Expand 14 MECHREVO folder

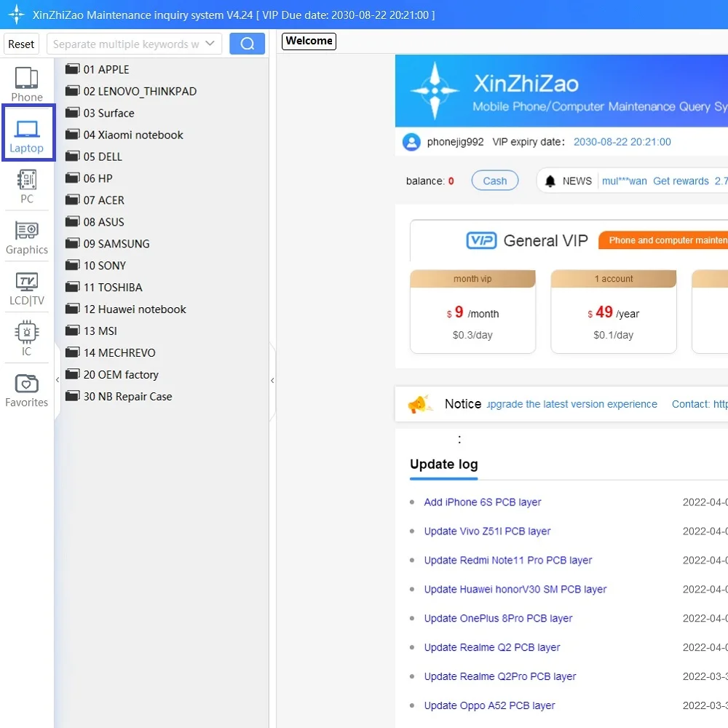[110, 353]
